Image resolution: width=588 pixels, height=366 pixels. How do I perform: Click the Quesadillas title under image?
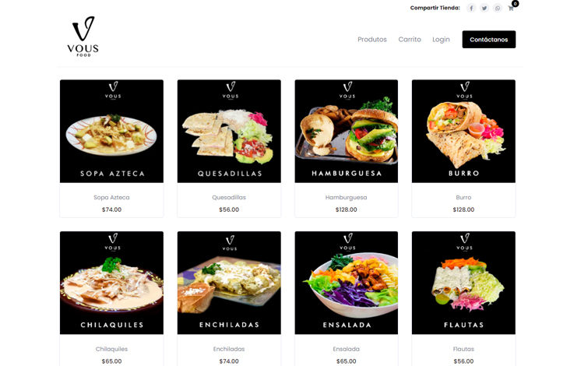click(x=229, y=197)
